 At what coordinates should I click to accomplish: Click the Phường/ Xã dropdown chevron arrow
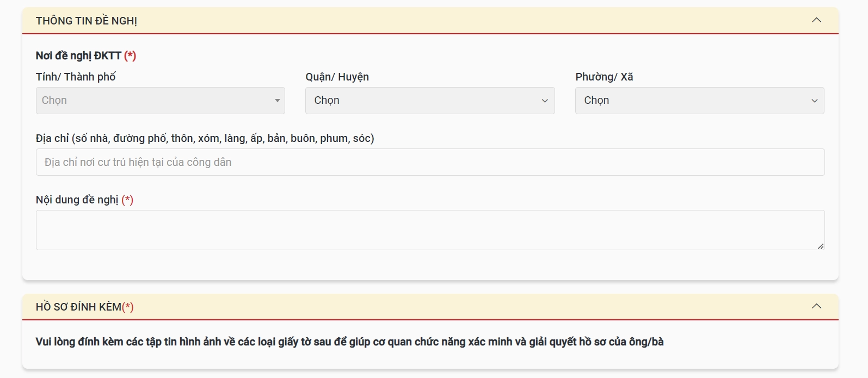[815, 101]
